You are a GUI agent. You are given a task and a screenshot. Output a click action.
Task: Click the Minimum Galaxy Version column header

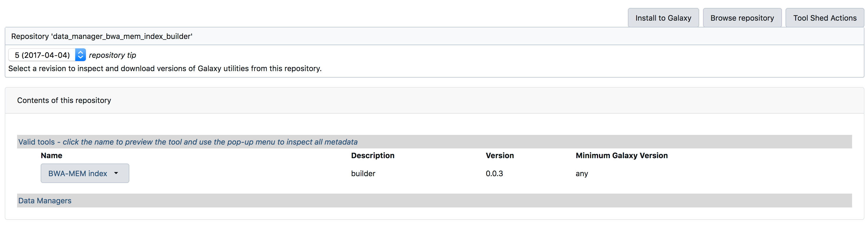621,156
